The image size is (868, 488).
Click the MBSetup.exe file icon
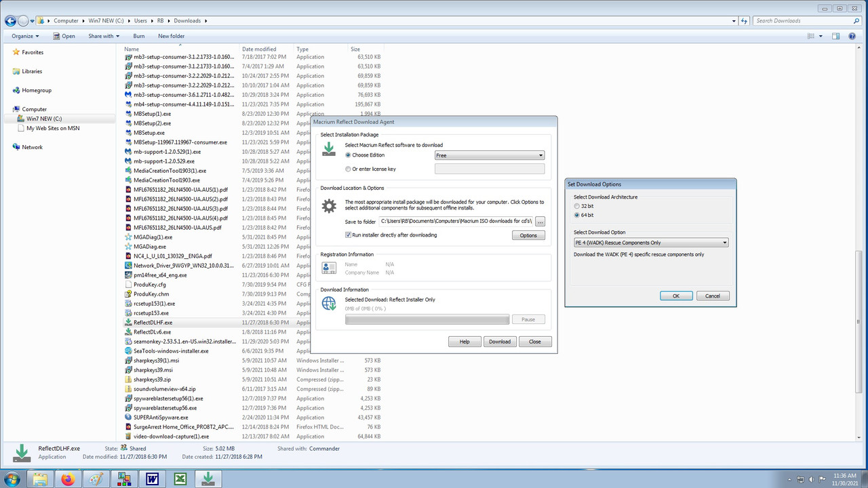pyautogui.click(x=128, y=133)
